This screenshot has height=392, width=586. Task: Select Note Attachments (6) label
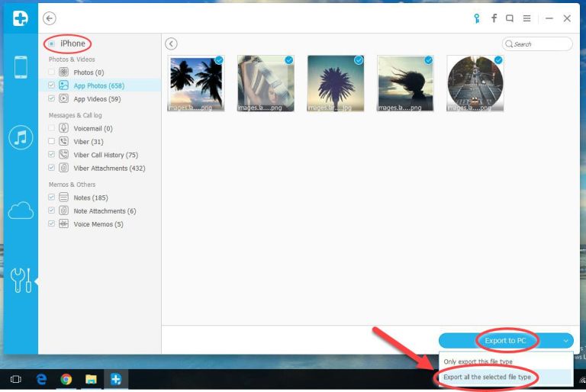point(105,211)
